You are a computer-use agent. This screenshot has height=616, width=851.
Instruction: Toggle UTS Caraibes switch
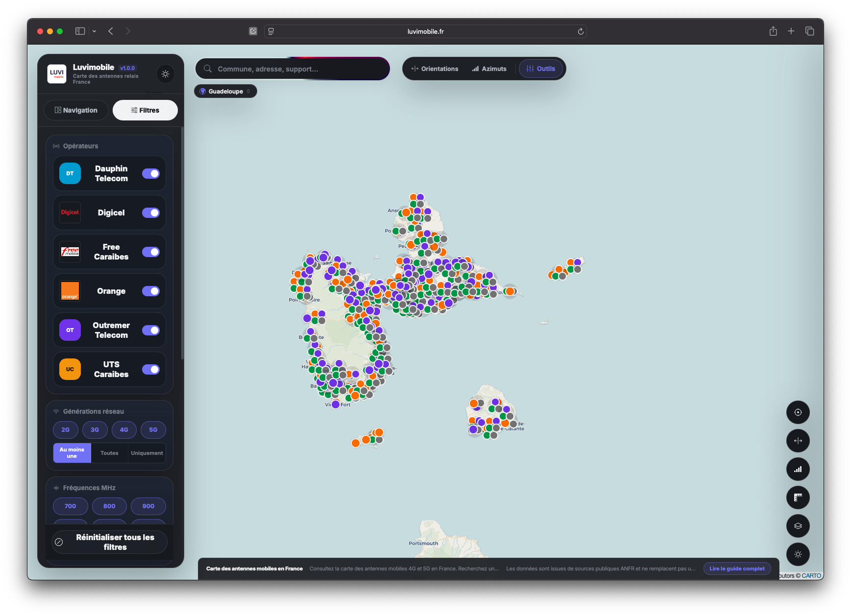[x=151, y=369]
